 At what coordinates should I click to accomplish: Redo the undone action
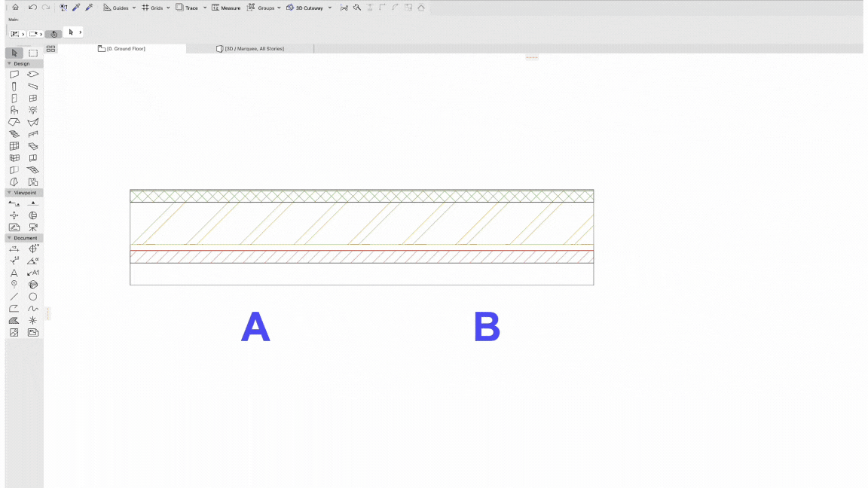(x=46, y=8)
